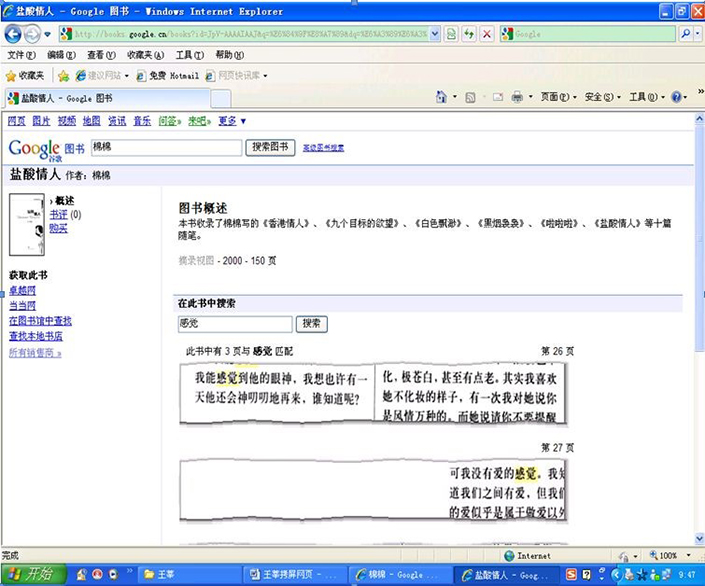
Task: Click 查找本地书店 link
Action: tap(36, 336)
